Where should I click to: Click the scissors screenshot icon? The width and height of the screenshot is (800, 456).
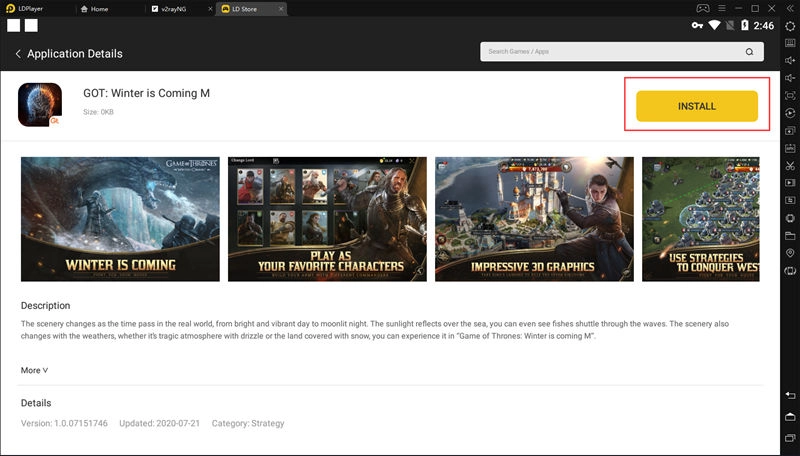pos(790,165)
